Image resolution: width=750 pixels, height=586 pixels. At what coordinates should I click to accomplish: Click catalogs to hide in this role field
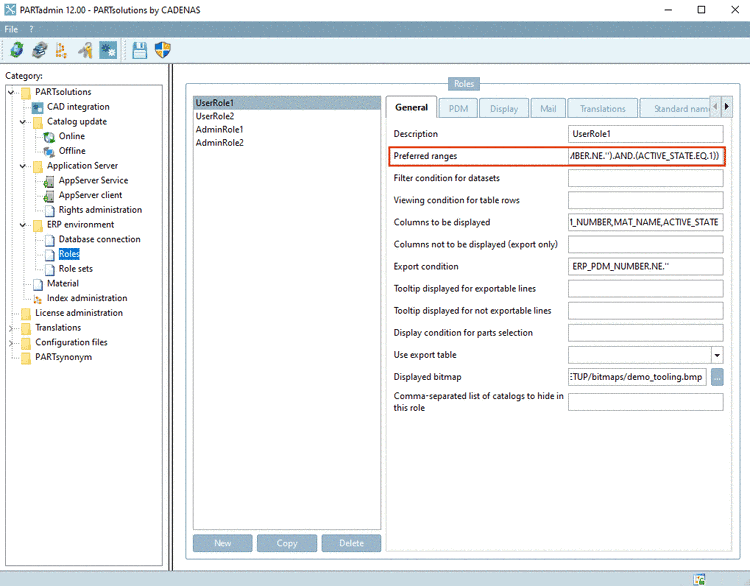pos(646,402)
